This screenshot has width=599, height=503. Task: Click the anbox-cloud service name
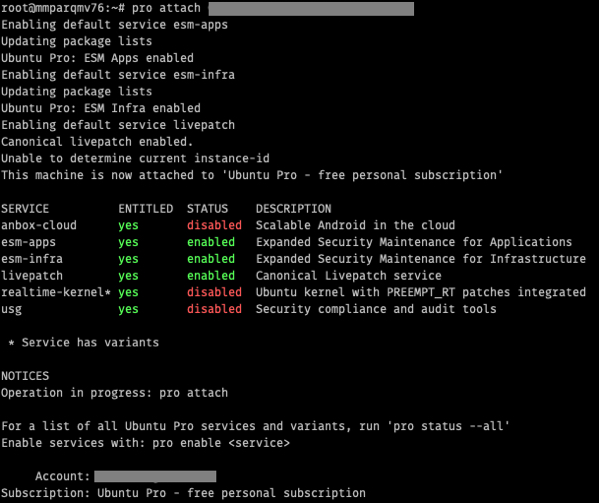(39, 225)
